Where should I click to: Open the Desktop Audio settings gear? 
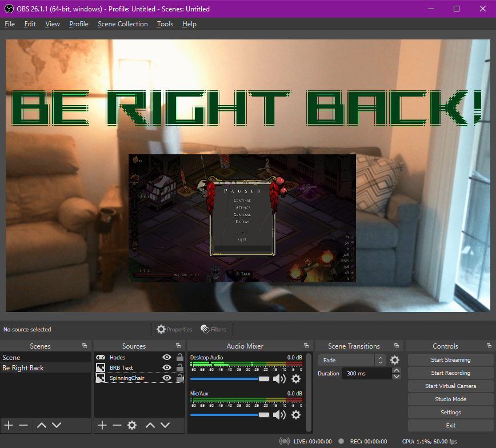point(295,378)
